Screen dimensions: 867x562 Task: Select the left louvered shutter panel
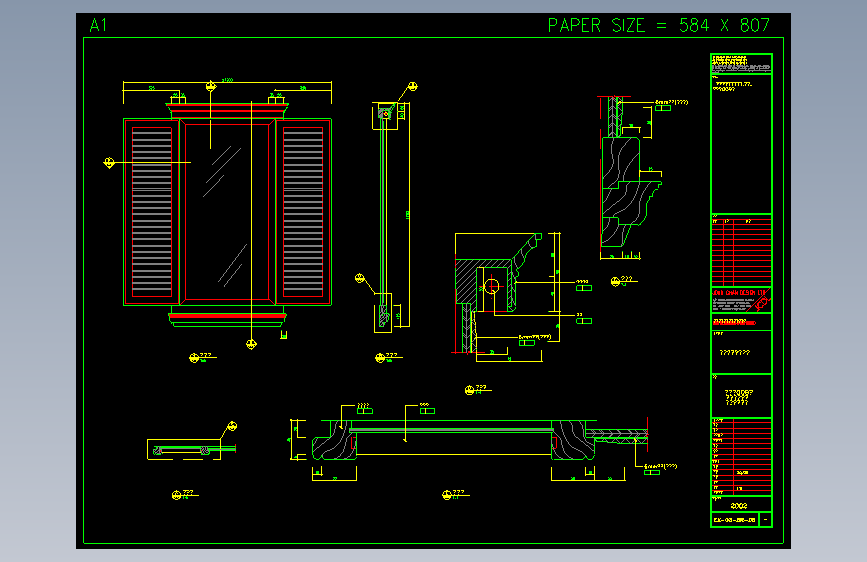(152, 212)
